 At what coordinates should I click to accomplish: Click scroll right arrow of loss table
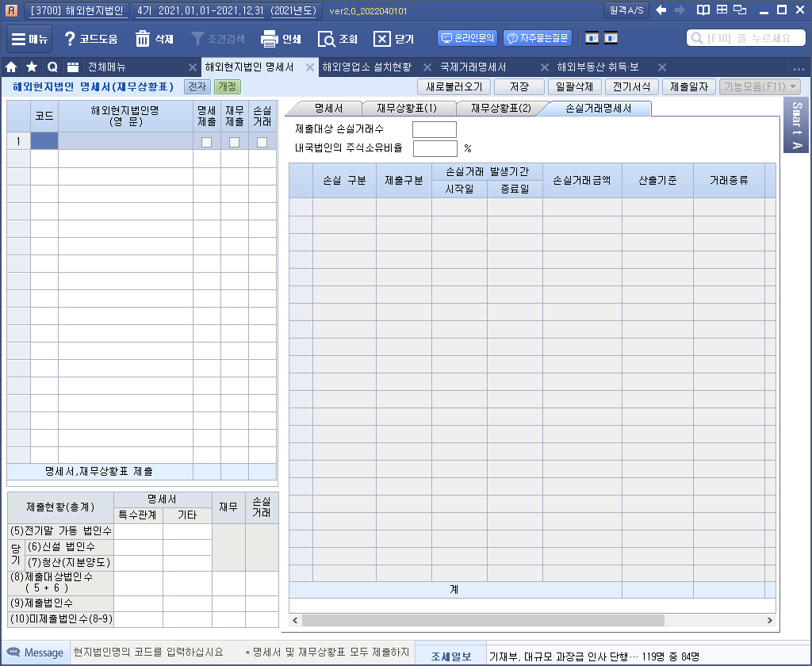tap(769, 620)
